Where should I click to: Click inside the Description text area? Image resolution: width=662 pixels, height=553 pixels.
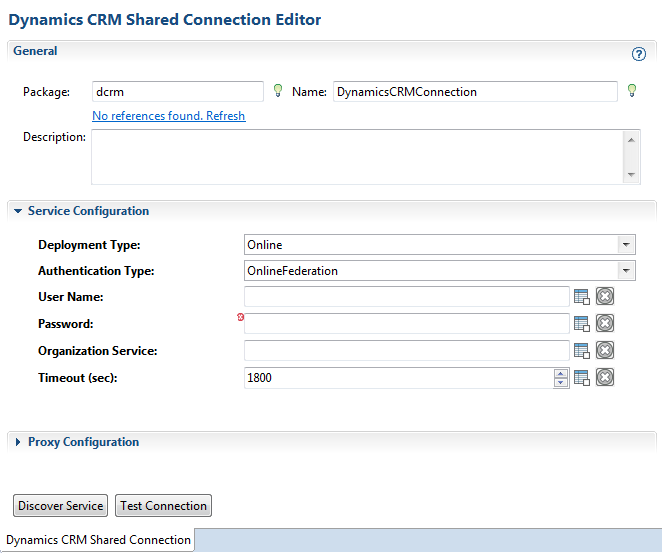coord(356,157)
